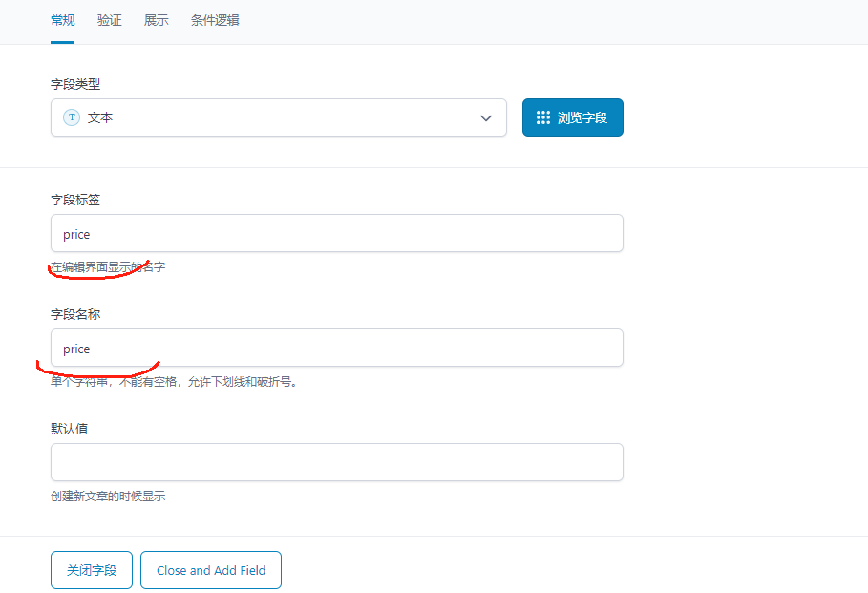Click the 浏览字段 button
Viewport: 868px width, 593px height.
[572, 117]
